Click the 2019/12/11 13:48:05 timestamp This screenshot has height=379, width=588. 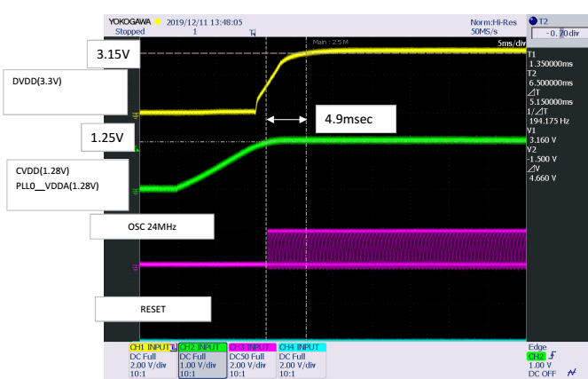204,22
